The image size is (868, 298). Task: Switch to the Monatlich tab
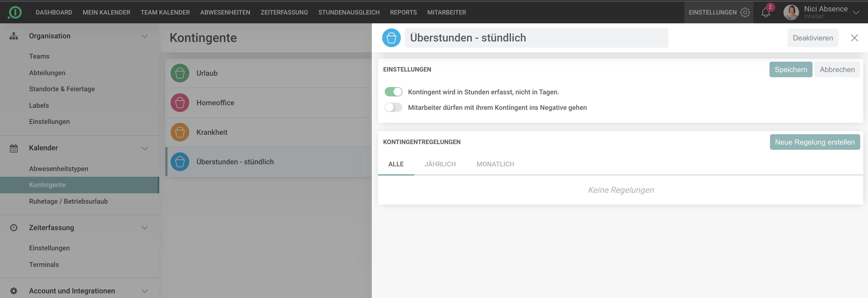click(x=495, y=164)
